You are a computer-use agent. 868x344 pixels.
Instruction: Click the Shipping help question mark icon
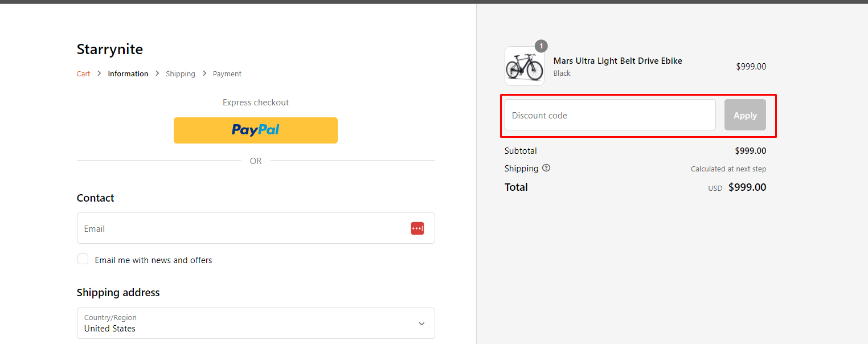coord(546,168)
